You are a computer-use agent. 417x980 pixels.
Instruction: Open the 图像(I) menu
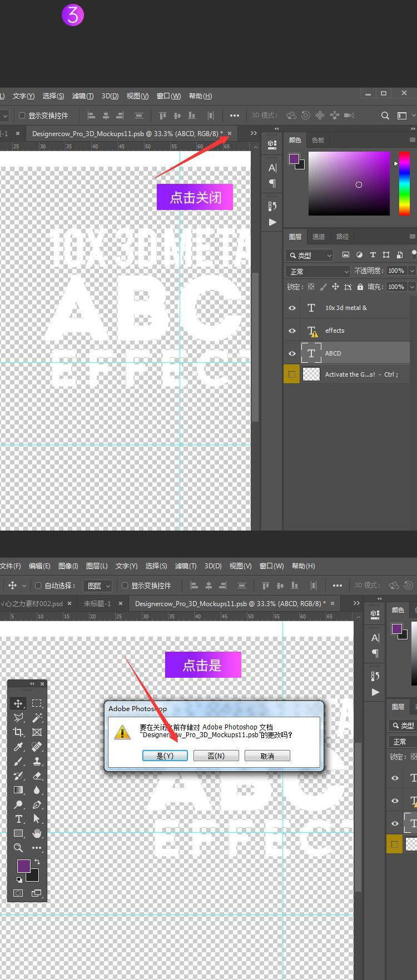(68, 566)
